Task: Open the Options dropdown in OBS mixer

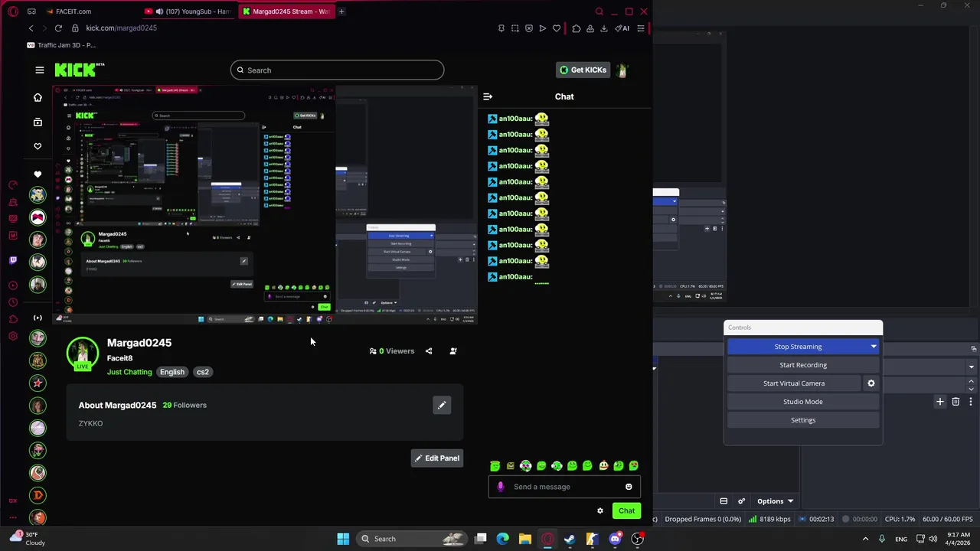Action: click(775, 501)
